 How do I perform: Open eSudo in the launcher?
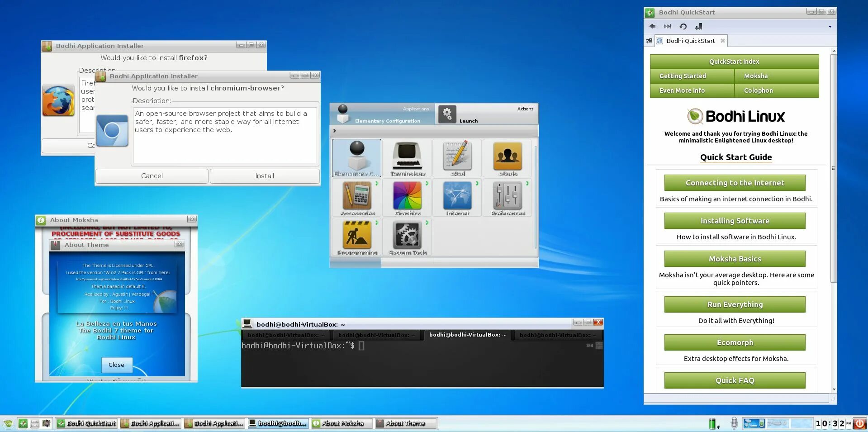tap(508, 158)
